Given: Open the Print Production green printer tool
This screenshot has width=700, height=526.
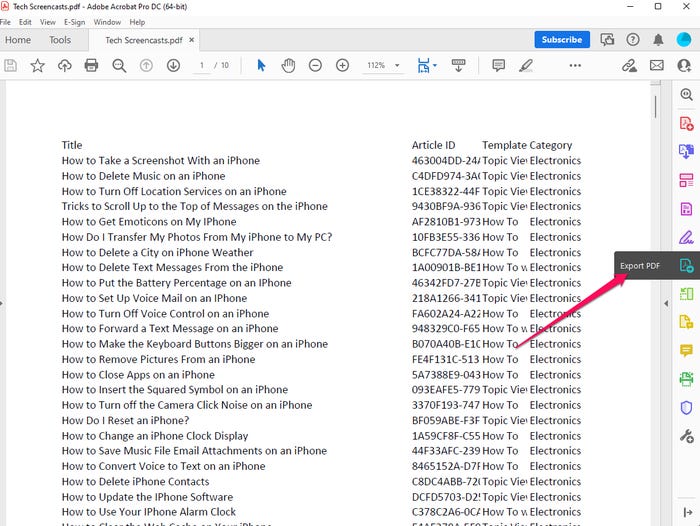Looking at the screenshot, I should click(x=686, y=379).
